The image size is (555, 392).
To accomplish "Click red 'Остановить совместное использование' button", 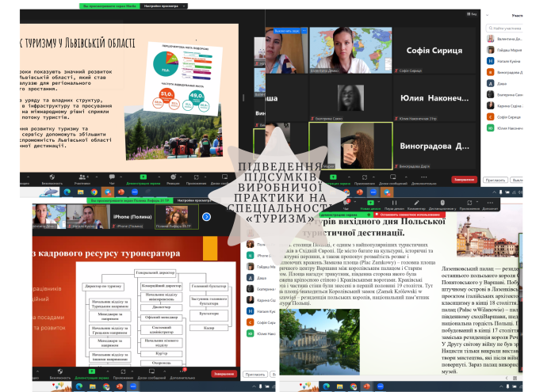I will (410, 215).
